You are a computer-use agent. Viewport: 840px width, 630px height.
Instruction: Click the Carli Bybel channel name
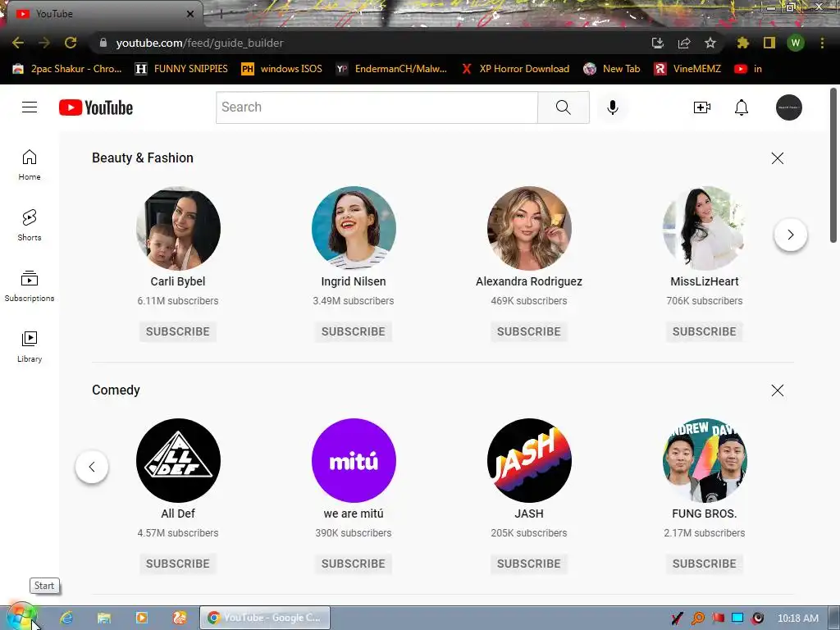click(178, 281)
